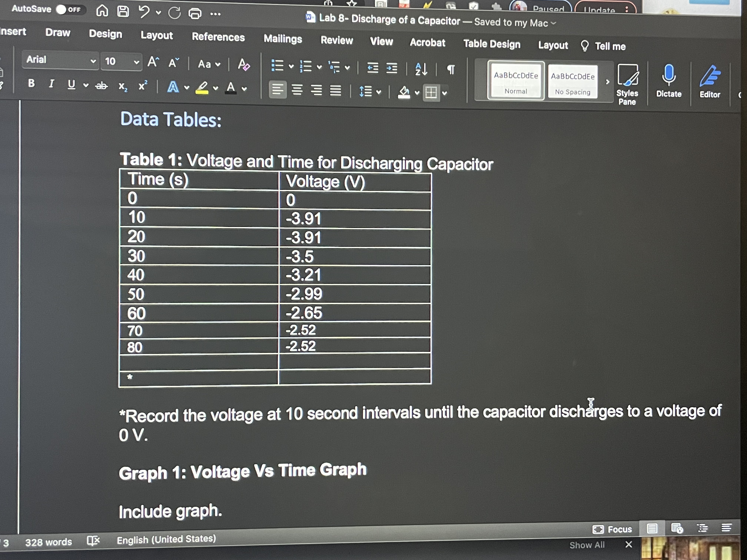Screen dimensions: 747x560
Task: Select center text alignment
Action: pyautogui.click(x=297, y=90)
